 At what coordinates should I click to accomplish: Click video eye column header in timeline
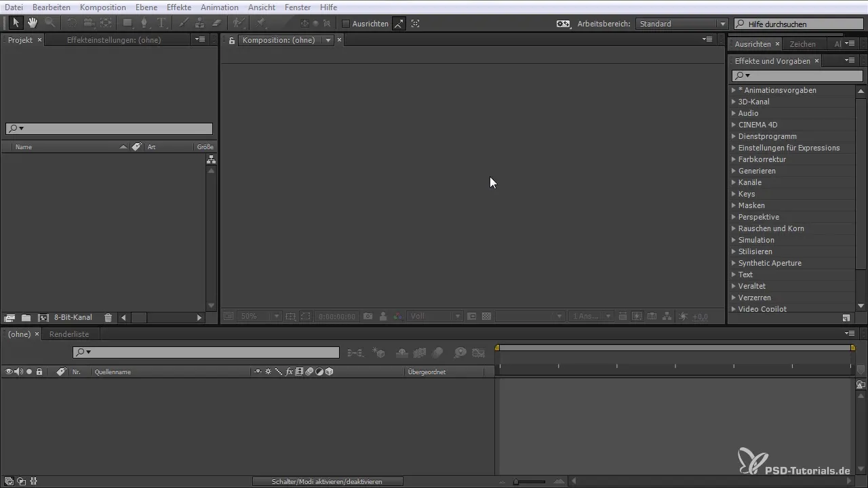[9, 371]
